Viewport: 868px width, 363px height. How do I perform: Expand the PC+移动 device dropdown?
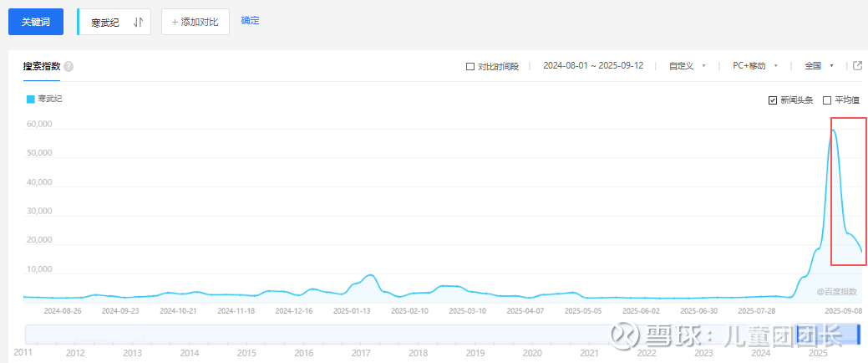(x=754, y=66)
